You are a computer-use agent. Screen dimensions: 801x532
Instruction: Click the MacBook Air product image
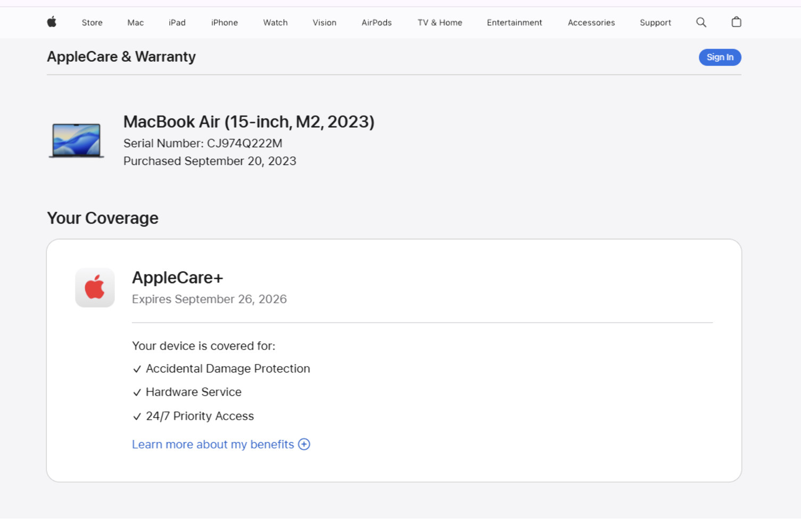pyautogui.click(x=76, y=140)
